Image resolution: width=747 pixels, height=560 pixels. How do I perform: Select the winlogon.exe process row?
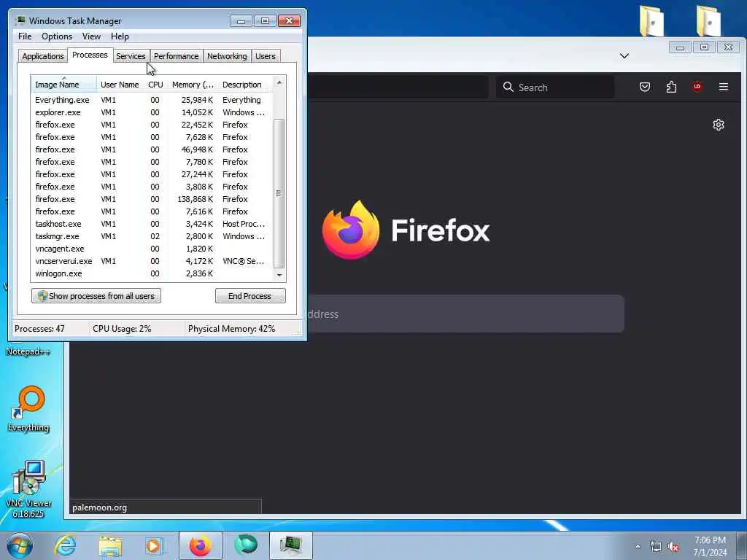(x=152, y=273)
